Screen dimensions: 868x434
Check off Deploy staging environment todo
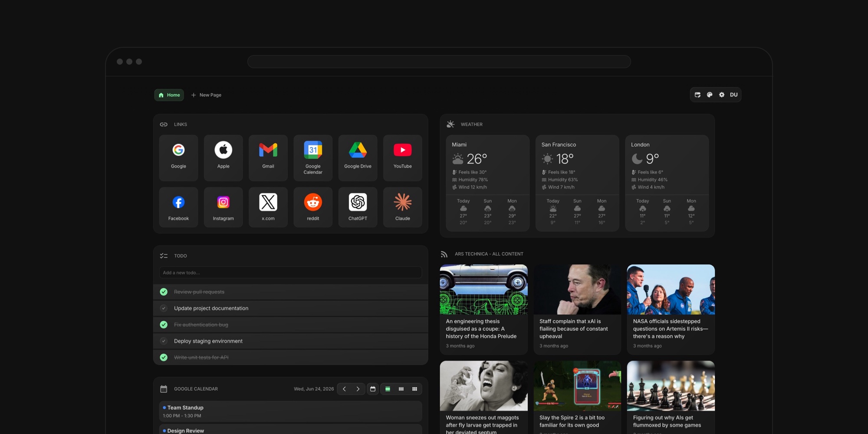pos(164,341)
